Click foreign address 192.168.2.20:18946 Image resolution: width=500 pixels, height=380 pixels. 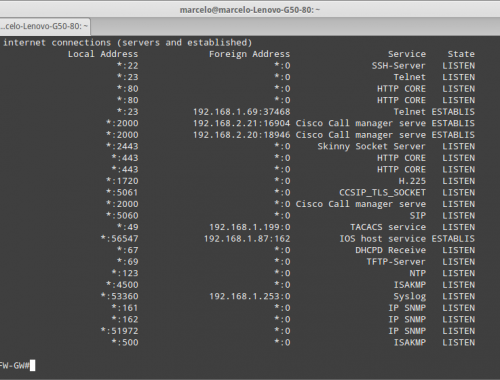(242, 135)
